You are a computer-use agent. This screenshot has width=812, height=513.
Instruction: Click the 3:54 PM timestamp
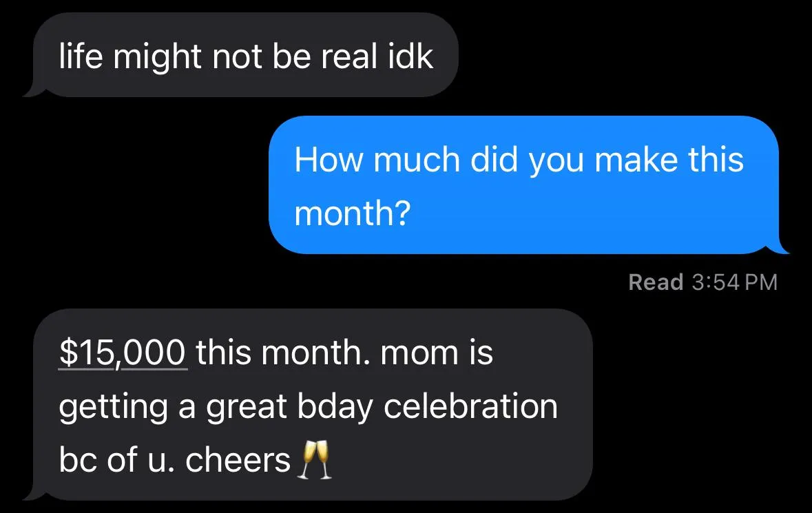(x=734, y=282)
